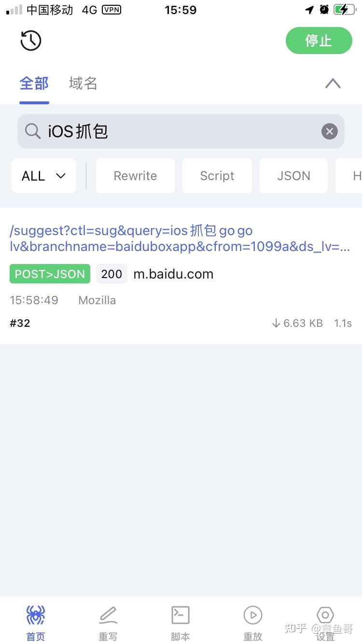Image resolution: width=362 pixels, height=644 pixels.
Task: Open the capture history clock icon
Action: [x=31, y=41]
